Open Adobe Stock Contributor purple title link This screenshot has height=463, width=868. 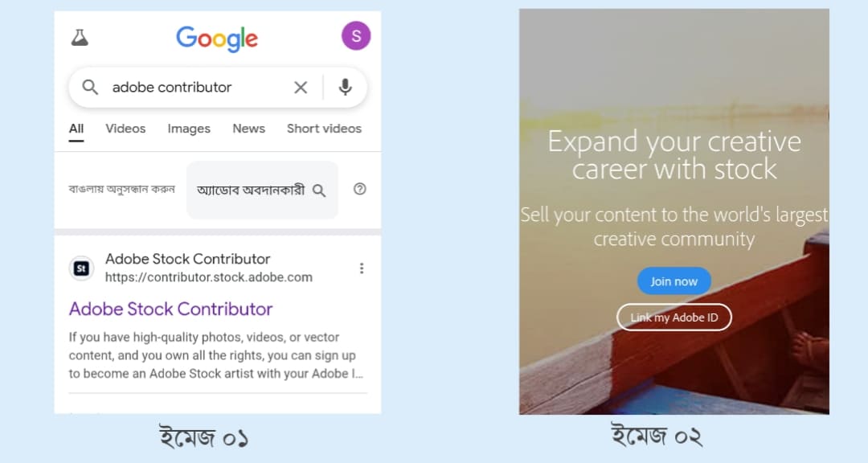[x=170, y=309]
